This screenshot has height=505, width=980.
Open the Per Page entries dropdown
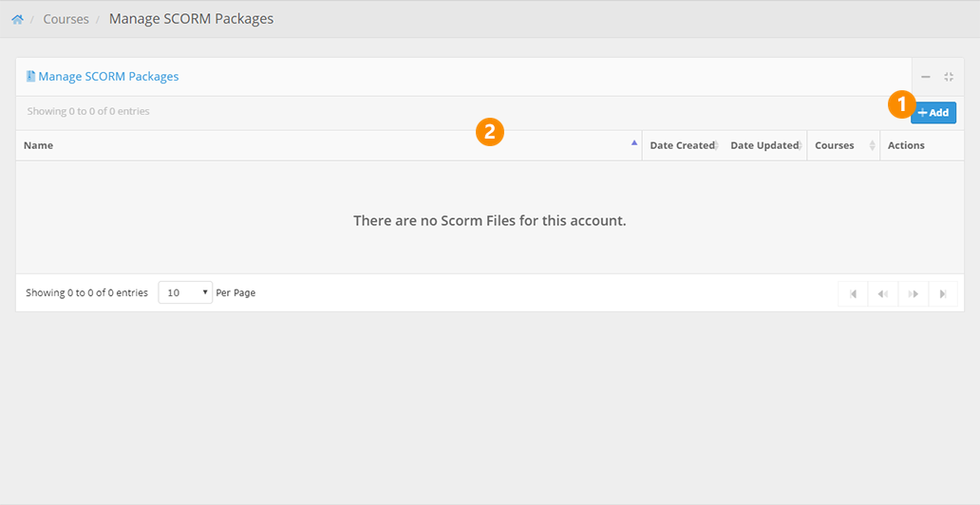[185, 292]
